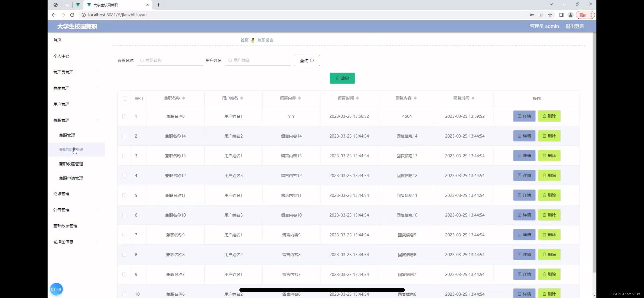Close the 大学生校园兼职 browser tab
The height and width of the screenshot is (298, 644).
(x=148, y=5)
